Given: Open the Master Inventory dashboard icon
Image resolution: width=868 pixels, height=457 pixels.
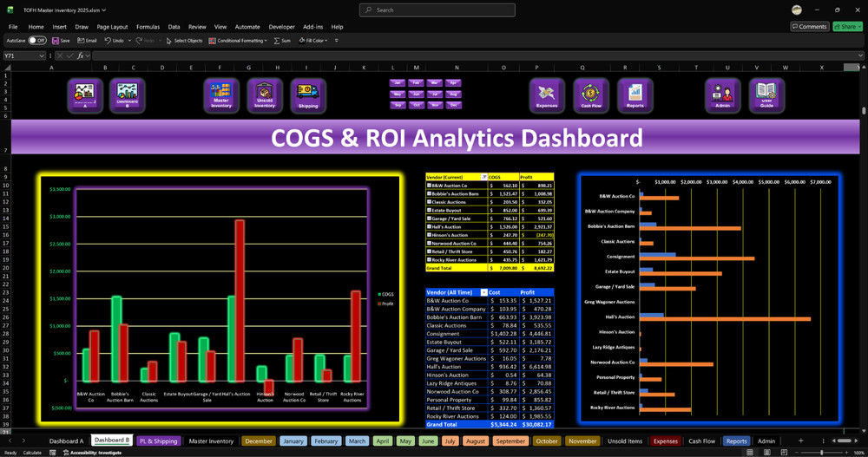Looking at the screenshot, I should tap(221, 95).
